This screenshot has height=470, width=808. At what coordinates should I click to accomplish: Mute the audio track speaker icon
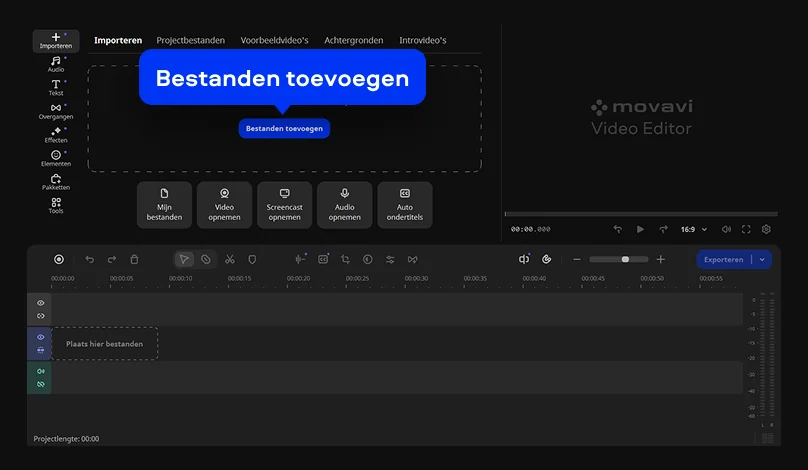pyautogui.click(x=41, y=372)
